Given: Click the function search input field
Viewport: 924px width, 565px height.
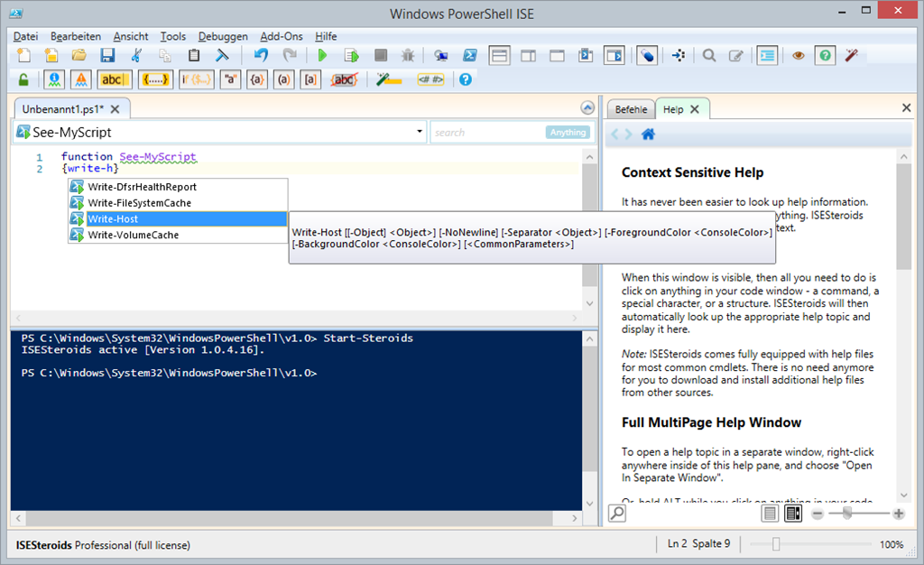Looking at the screenshot, I should (488, 133).
